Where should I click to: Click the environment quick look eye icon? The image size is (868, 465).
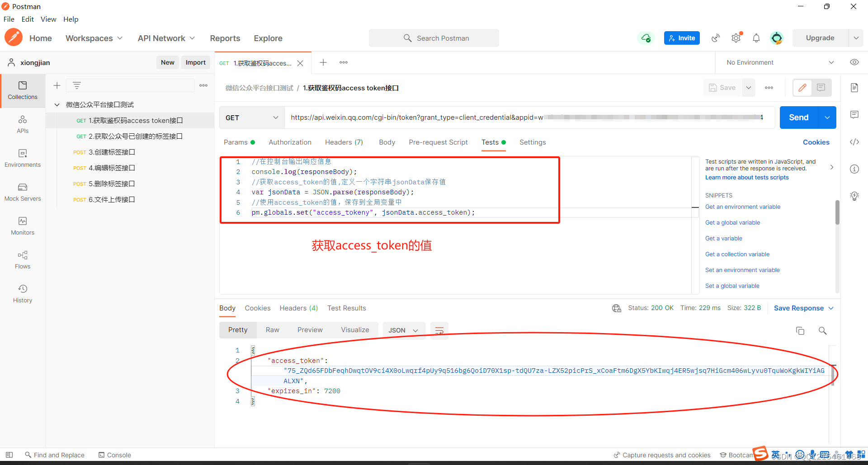pyautogui.click(x=854, y=62)
